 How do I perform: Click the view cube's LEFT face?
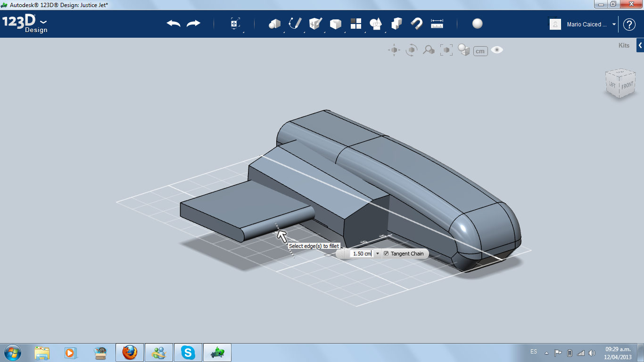[x=612, y=84]
